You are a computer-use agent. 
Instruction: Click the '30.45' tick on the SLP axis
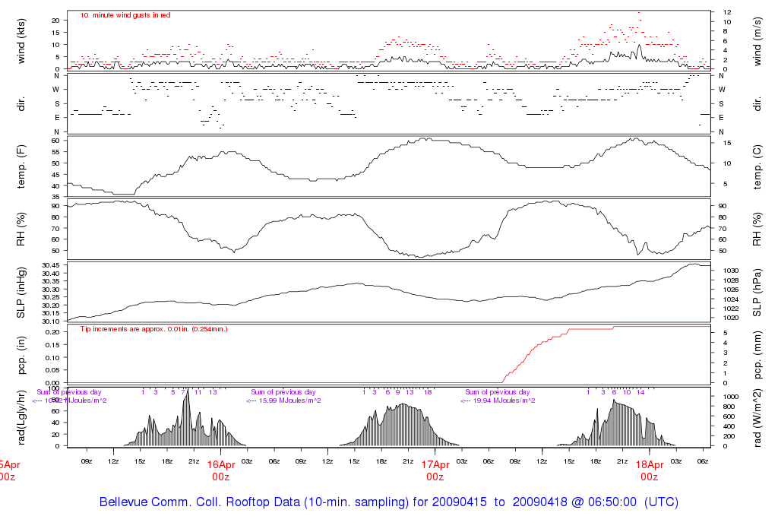51,265
